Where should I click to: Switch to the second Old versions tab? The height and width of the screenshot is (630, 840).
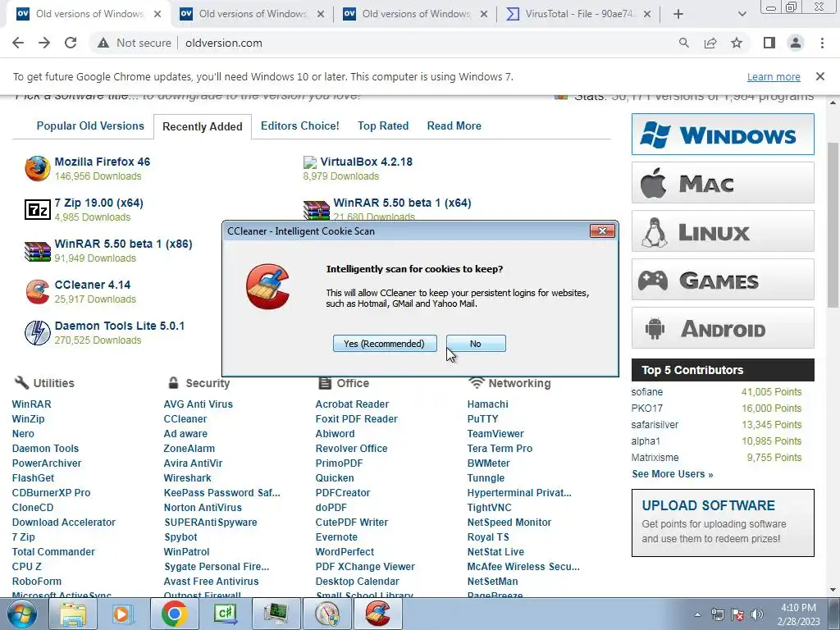(x=253, y=14)
